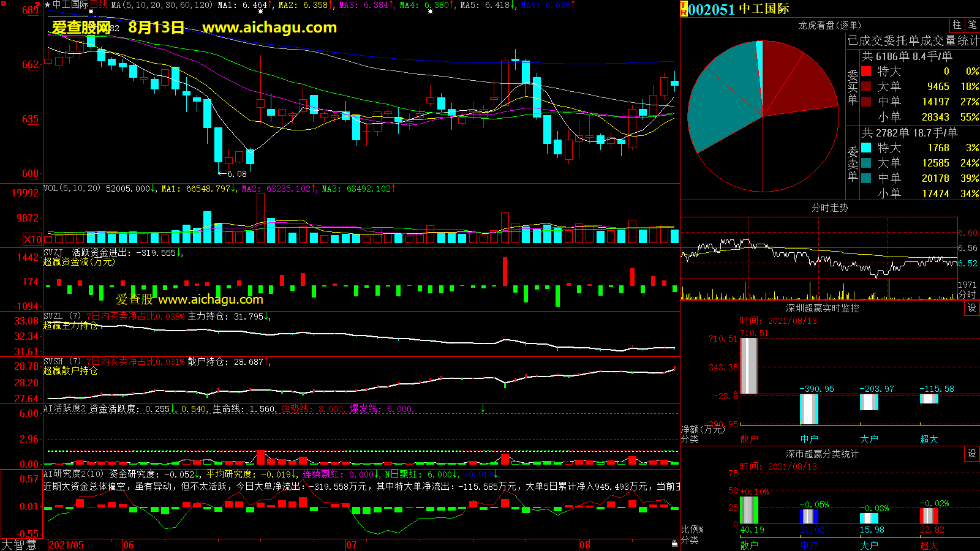Image resolution: width=980 pixels, height=551 pixels.
Task: Click the cyan 特大 sell-order swatch
Action: point(866,148)
